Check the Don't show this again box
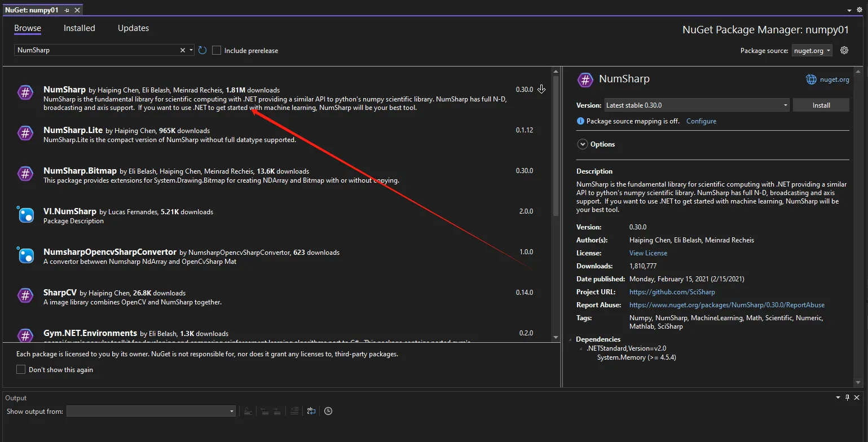868x442 pixels. [x=21, y=369]
